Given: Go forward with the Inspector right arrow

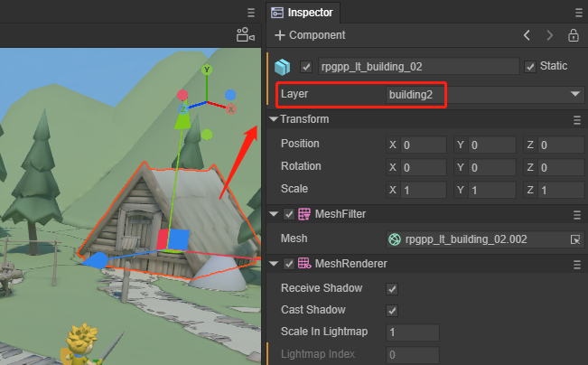Looking at the screenshot, I should point(550,35).
